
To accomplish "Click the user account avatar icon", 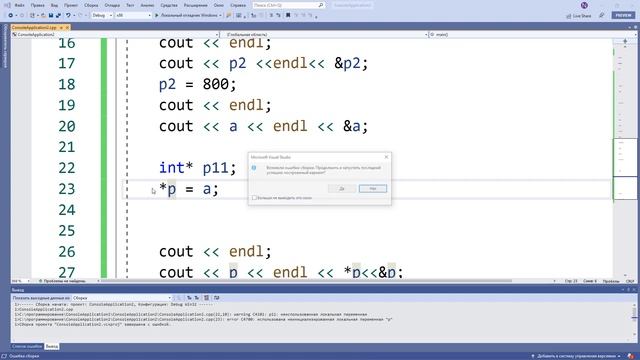I will pos(584,5).
